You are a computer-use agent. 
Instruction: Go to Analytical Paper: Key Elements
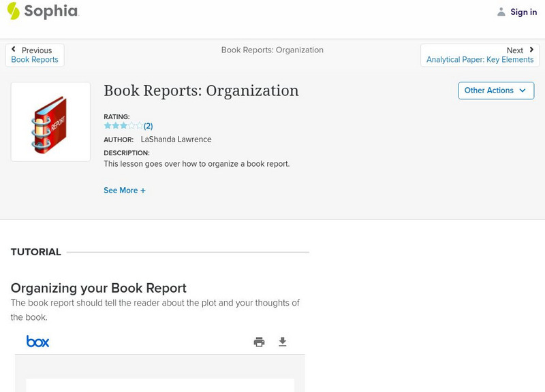pos(480,60)
